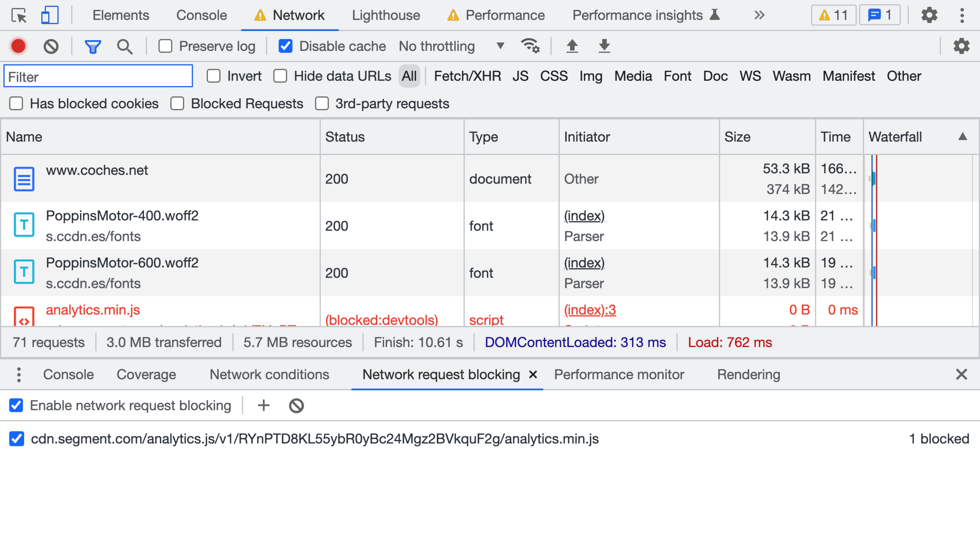
Task: Open the network search magnifier
Action: click(x=125, y=46)
